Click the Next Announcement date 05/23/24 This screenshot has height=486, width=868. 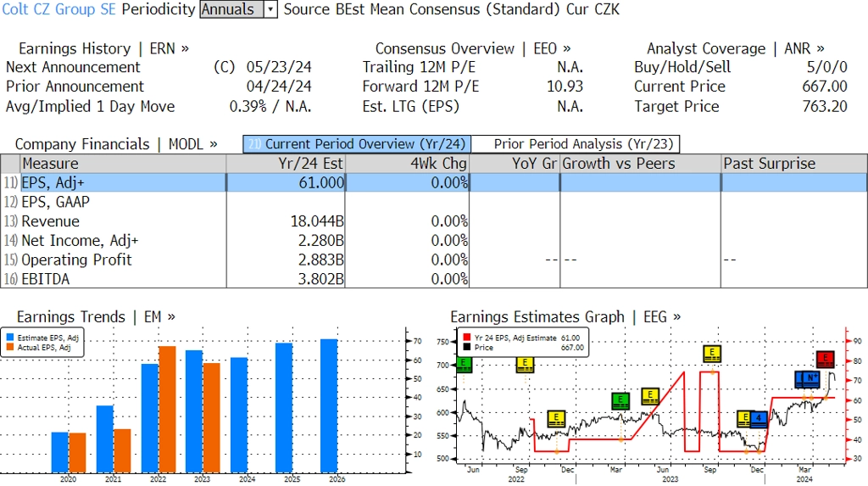pos(279,67)
